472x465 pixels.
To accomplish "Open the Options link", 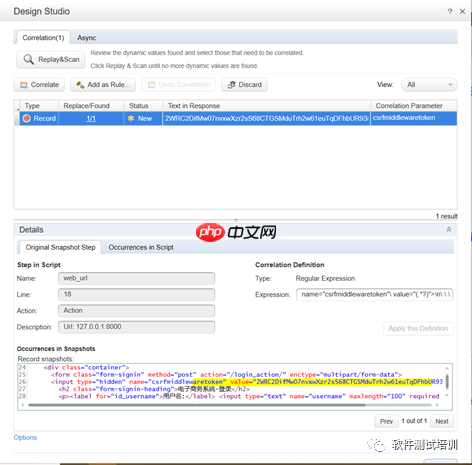I will pyautogui.click(x=25, y=437).
